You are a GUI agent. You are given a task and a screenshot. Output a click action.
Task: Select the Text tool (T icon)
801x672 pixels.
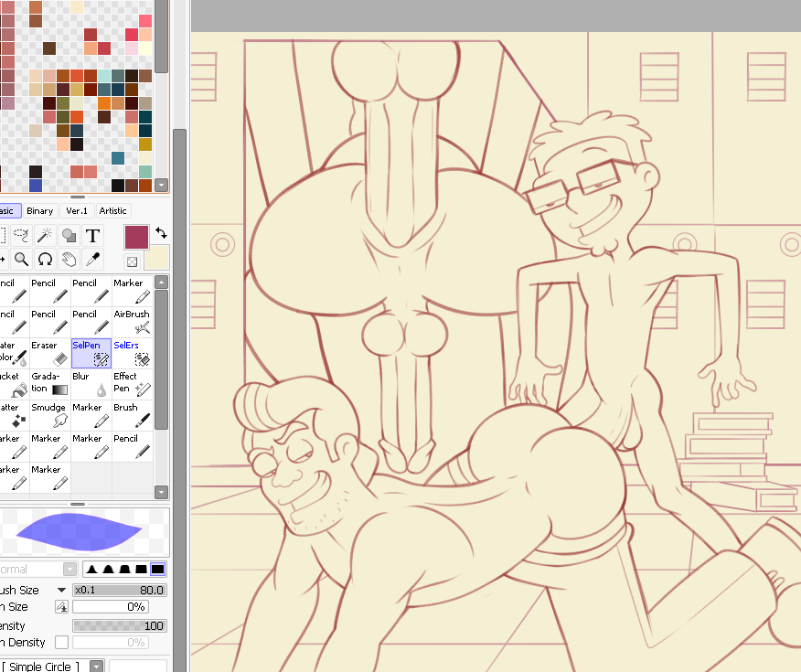[x=93, y=235]
